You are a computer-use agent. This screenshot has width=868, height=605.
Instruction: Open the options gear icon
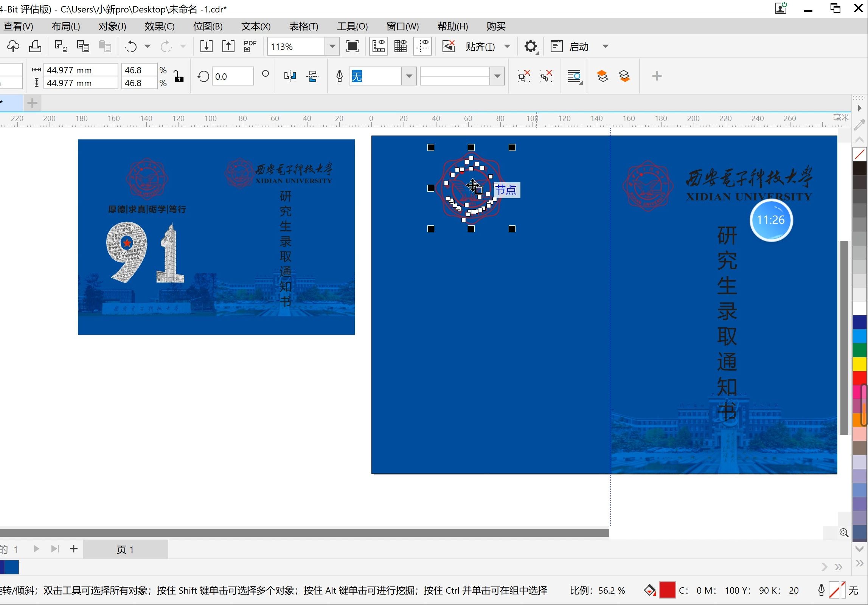click(x=531, y=47)
